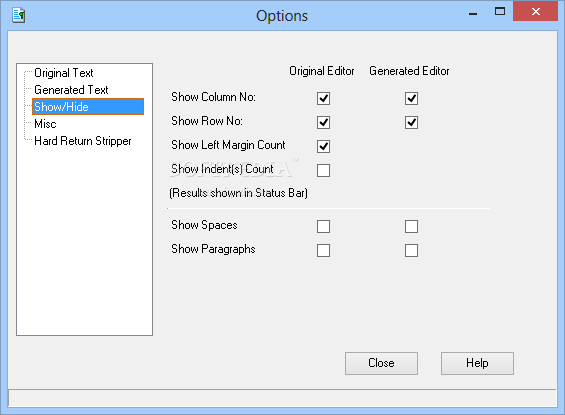This screenshot has height=415, width=565.
Task: Uncheck Show Column No for Original Editor
Action: 323,98
